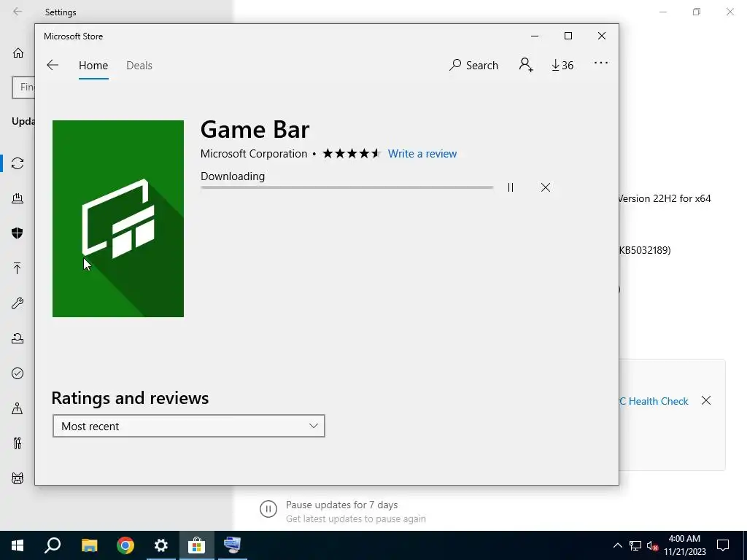Open Delivery Optimization in Settings sidebar

click(x=18, y=198)
